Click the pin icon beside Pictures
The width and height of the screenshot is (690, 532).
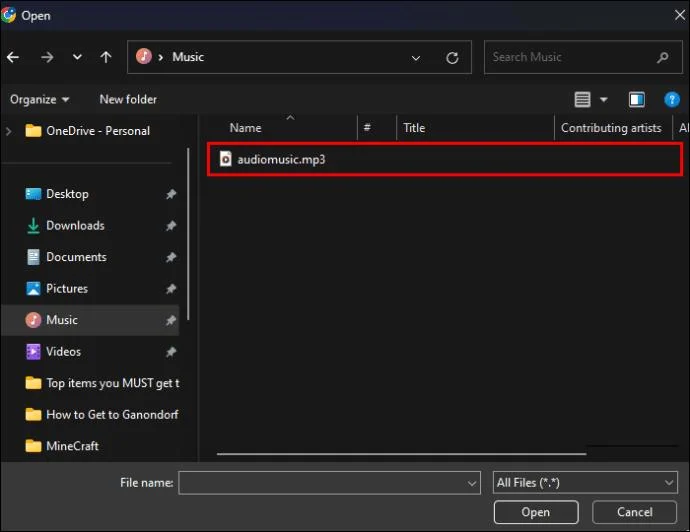(171, 289)
